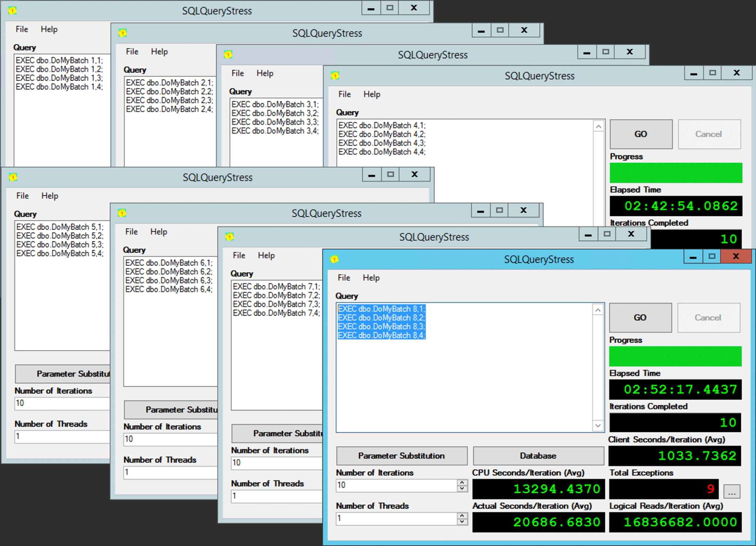
Task: Open the Parameter Substitution dialog
Action: point(402,455)
